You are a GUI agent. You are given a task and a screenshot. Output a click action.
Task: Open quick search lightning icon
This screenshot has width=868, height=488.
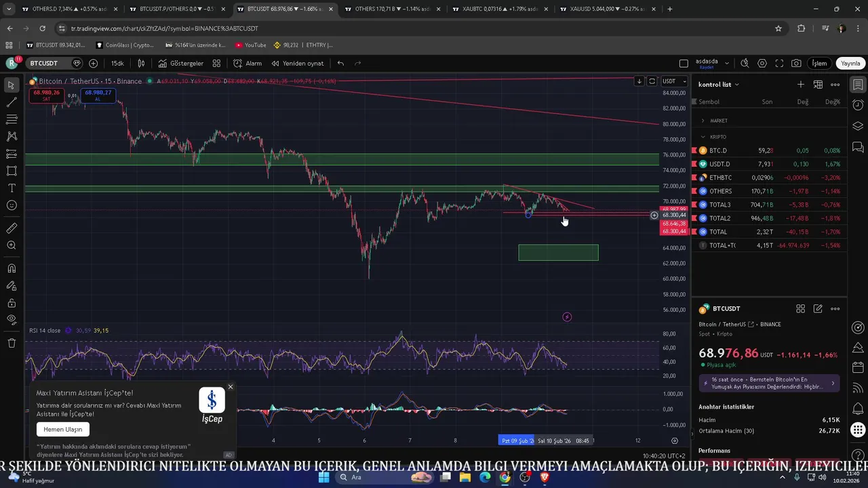pyautogui.click(x=745, y=63)
